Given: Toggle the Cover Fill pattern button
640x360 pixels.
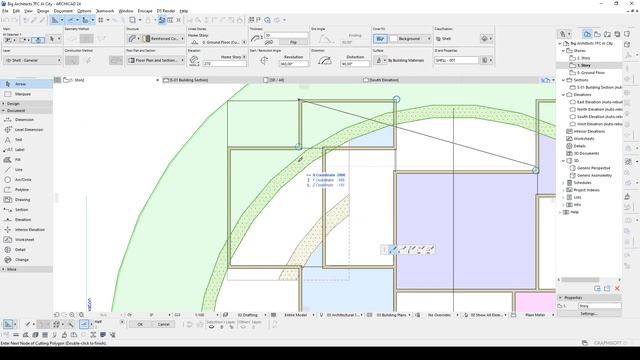Looking at the screenshot, I should click(x=380, y=38).
